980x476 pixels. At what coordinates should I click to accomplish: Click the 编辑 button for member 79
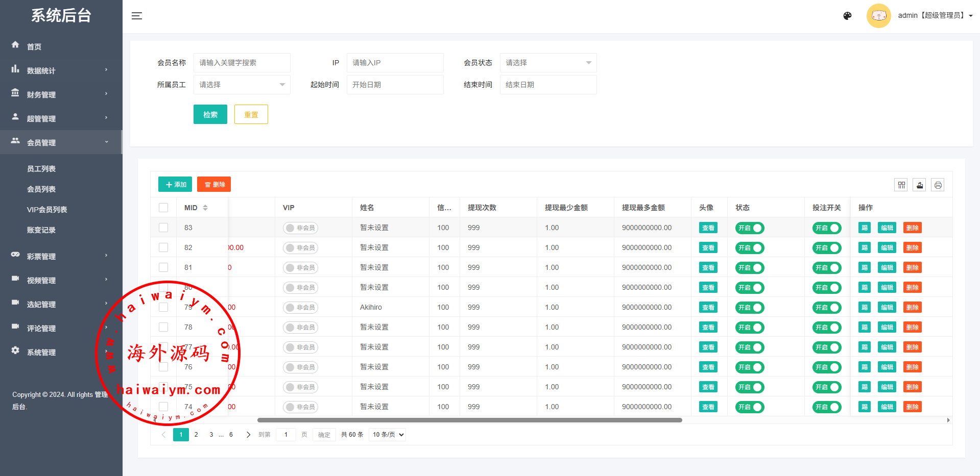click(887, 308)
